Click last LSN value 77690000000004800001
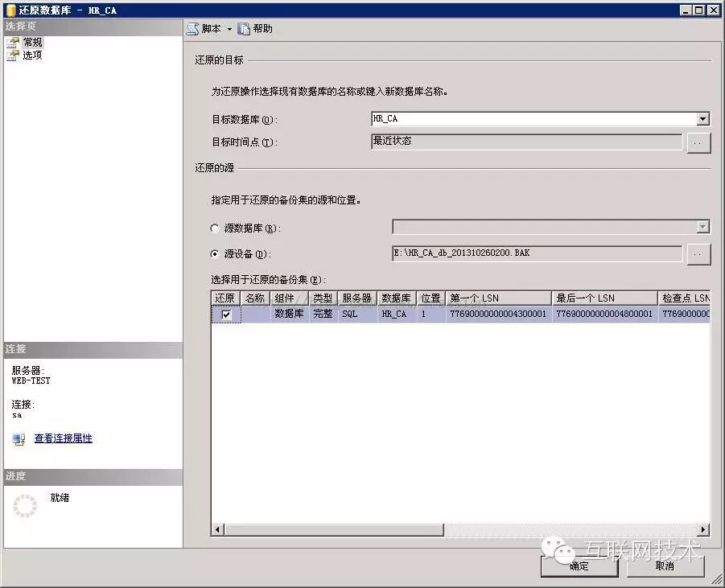725x588 pixels. point(604,314)
